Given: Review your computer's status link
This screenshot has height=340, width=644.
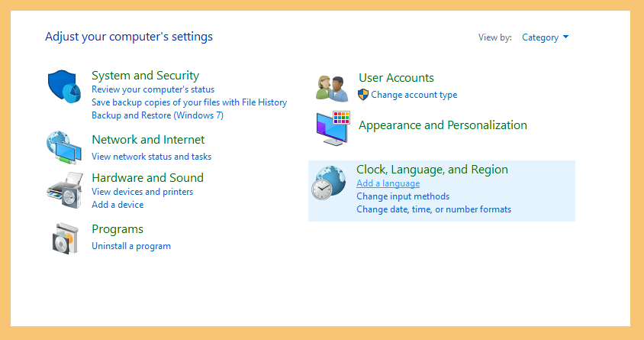Looking at the screenshot, I should pos(153,89).
